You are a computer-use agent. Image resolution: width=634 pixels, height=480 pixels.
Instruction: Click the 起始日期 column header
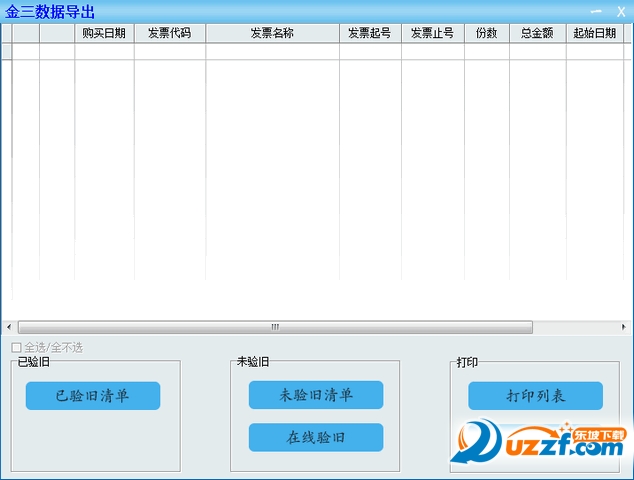click(595, 33)
